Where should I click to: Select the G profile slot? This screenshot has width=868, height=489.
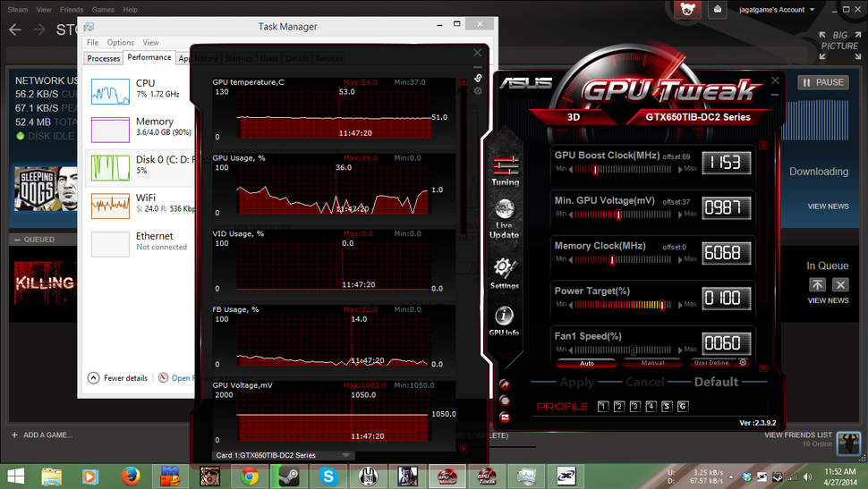683,407
